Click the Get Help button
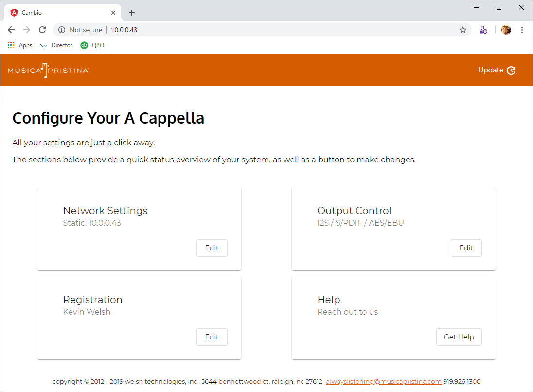This screenshot has width=533, height=392. click(459, 337)
